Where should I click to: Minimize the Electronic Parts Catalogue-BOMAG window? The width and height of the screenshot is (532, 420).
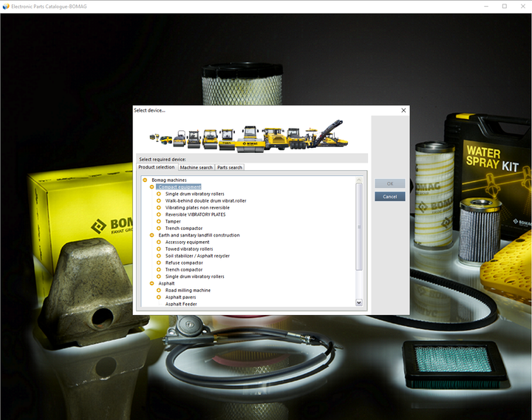486,6
